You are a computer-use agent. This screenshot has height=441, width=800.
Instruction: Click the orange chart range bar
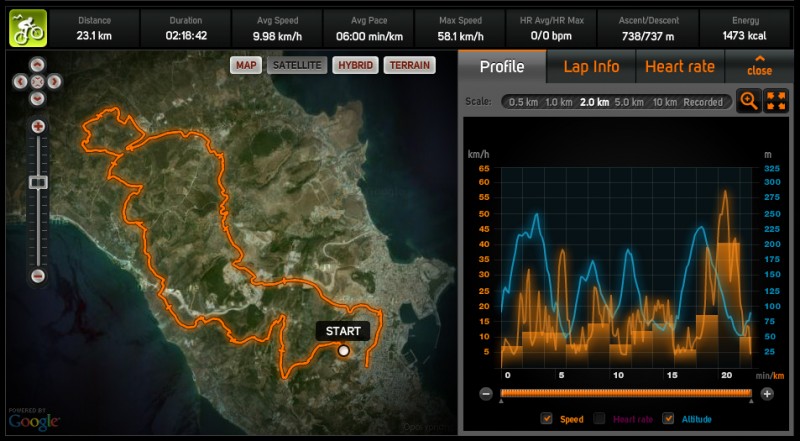tap(626, 393)
